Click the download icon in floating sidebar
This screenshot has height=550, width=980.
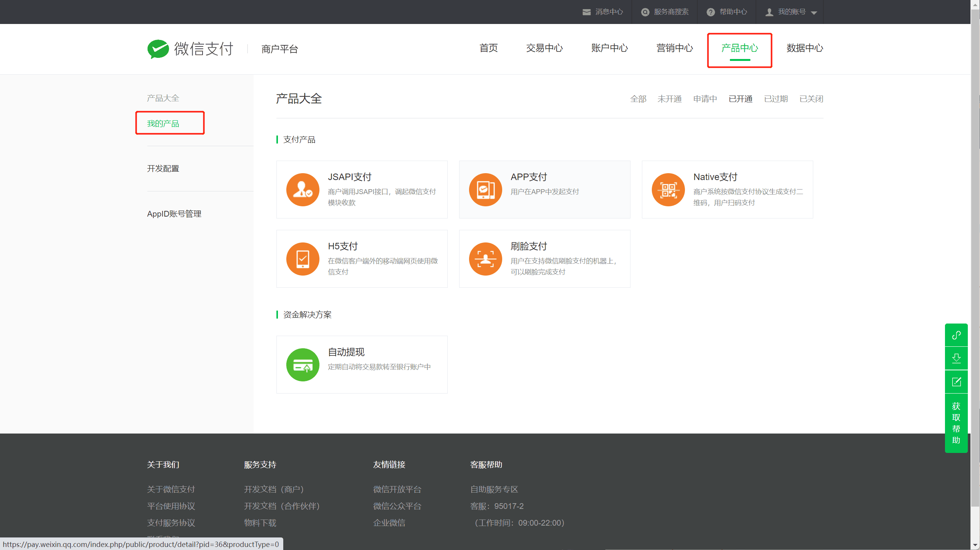pyautogui.click(x=956, y=358)
